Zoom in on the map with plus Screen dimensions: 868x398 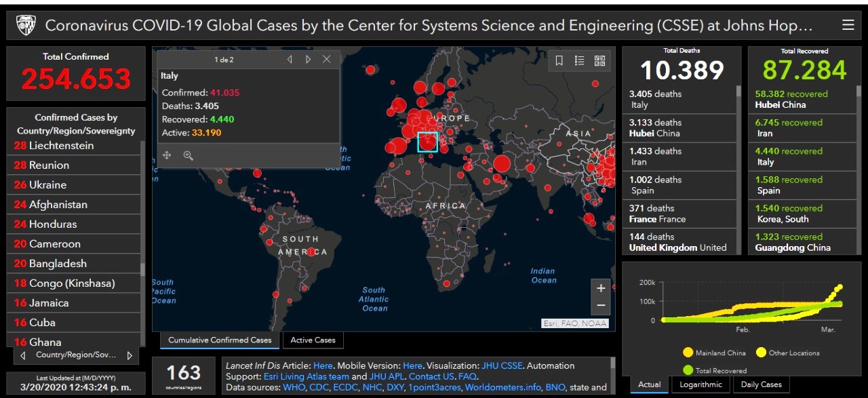click(x=600, y=288)
